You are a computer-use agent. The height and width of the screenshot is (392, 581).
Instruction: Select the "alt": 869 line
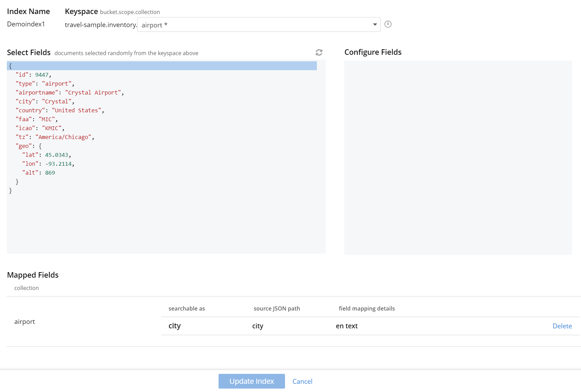[38, 173]
